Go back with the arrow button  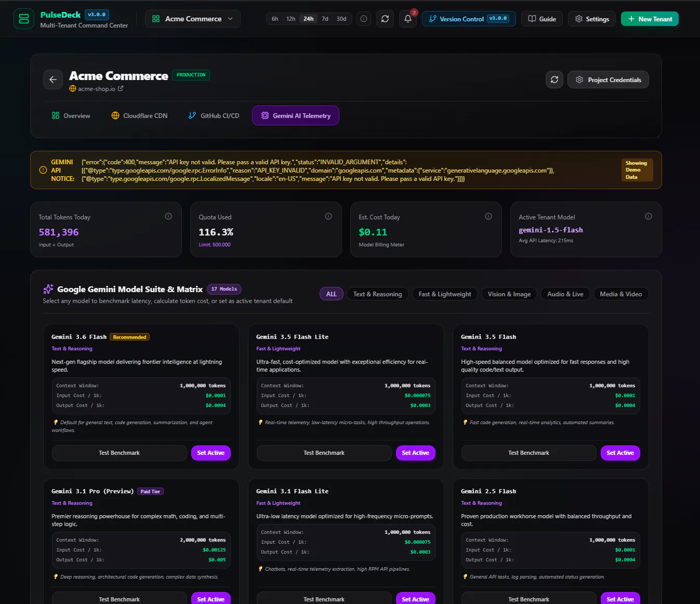tap(53, 80)
